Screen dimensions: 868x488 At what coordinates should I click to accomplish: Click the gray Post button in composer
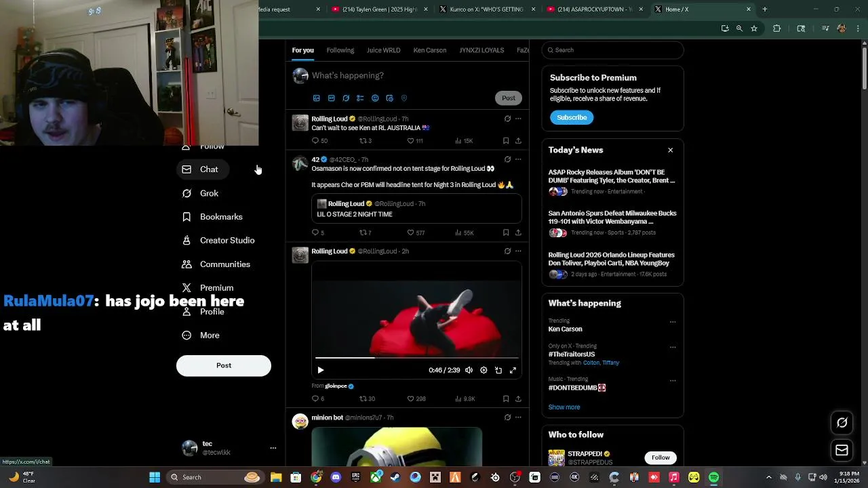(x=509, y=98)
